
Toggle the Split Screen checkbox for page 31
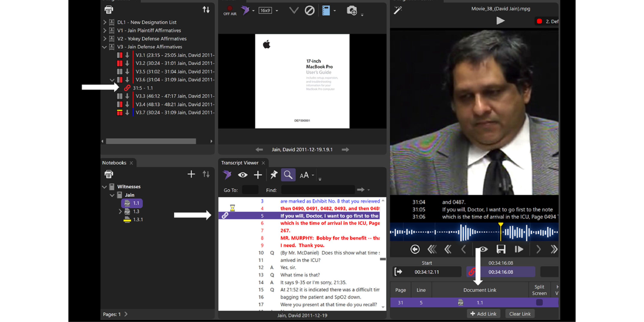(539, 302)
